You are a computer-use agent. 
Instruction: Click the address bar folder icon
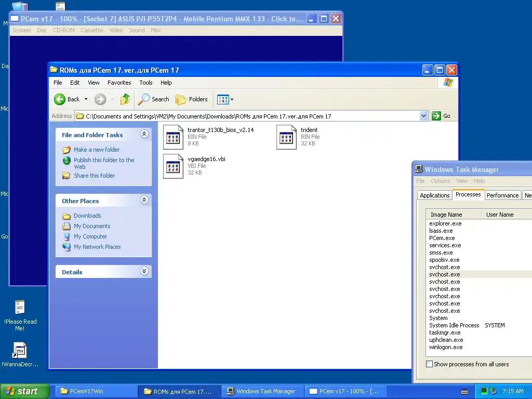coord(79,116)
